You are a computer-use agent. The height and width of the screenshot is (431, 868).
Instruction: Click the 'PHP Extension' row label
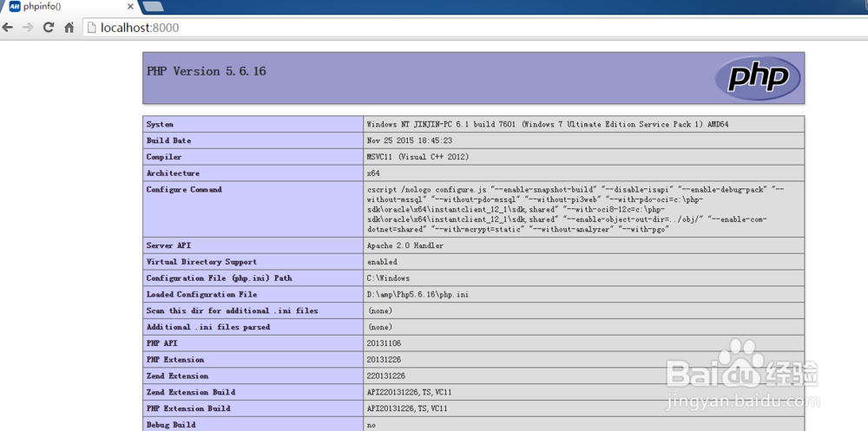tap(175, 360)
